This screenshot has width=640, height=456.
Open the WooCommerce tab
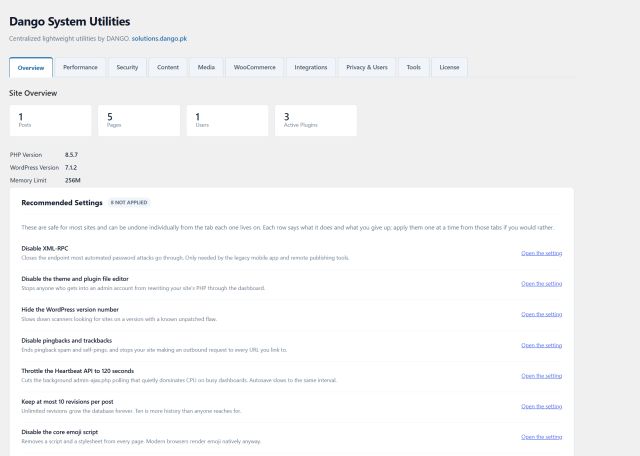255,67
